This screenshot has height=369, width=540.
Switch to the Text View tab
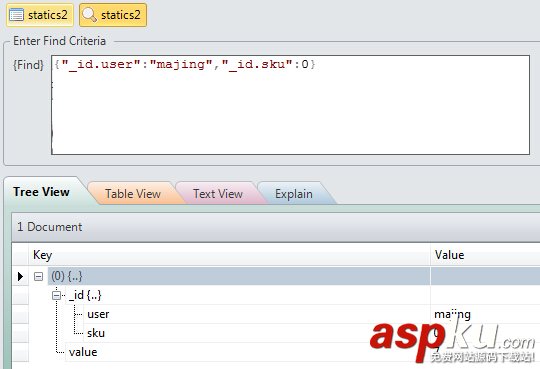pyautogui.click(x=218, y=194)
